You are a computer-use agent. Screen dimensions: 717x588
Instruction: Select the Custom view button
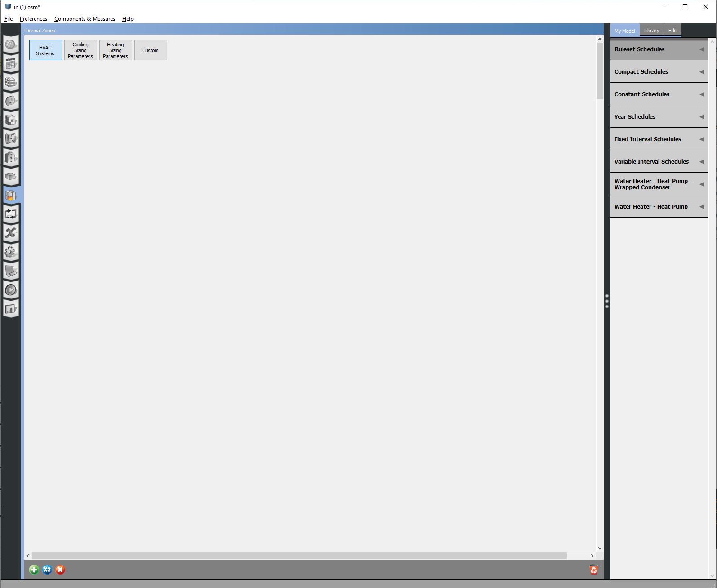[151, 50]
